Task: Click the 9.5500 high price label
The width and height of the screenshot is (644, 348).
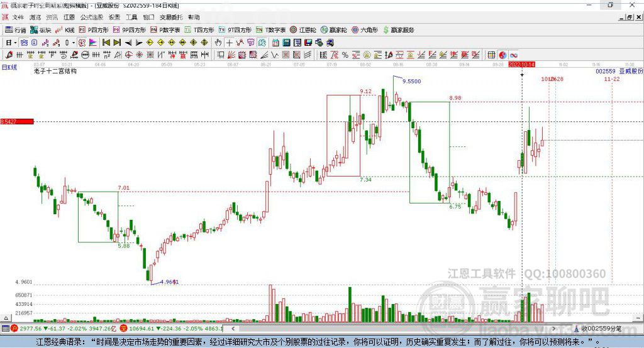Action: 411,81
